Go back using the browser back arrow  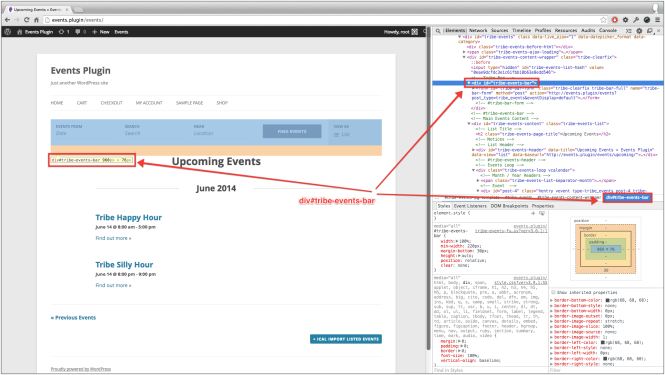(x=7, y=20)
